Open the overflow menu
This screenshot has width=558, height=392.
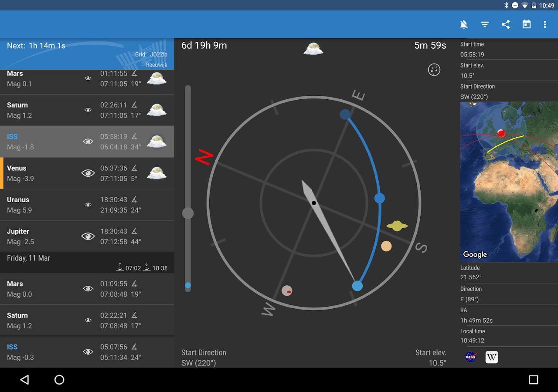545,24
